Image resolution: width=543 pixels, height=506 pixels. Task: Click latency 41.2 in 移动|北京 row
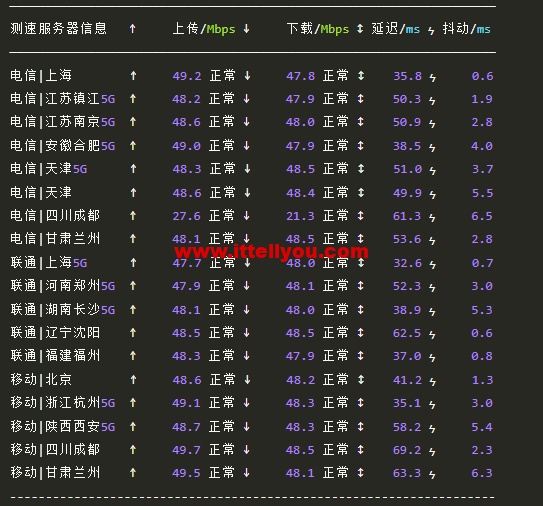(408, 380)
